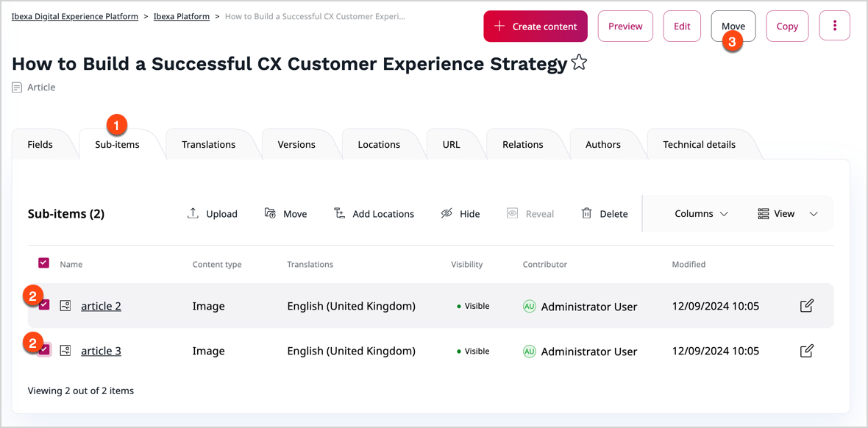Open the three-dot more actions menu
The height and width of the screenshot is (428, 868).
coord(834,26)
